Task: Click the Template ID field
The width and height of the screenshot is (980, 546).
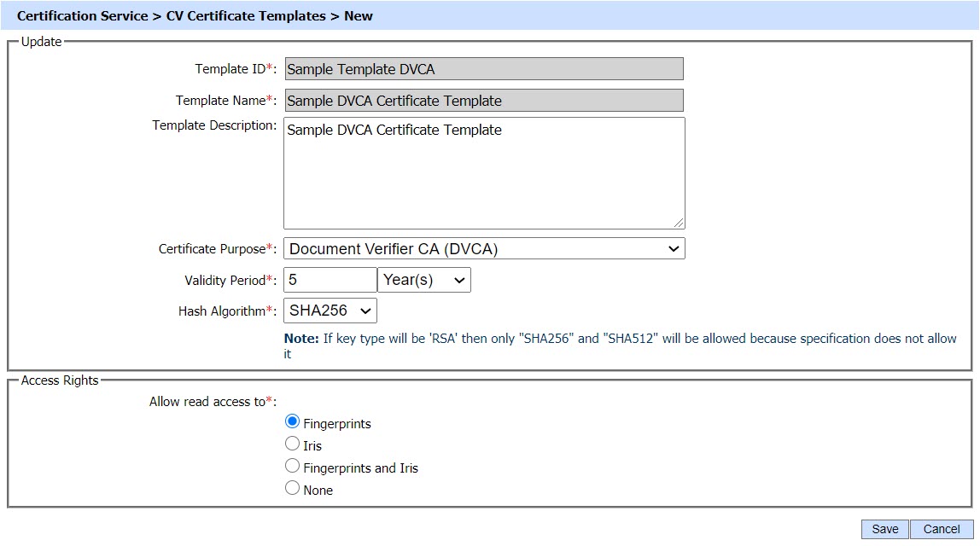Action: coord(483,69)
